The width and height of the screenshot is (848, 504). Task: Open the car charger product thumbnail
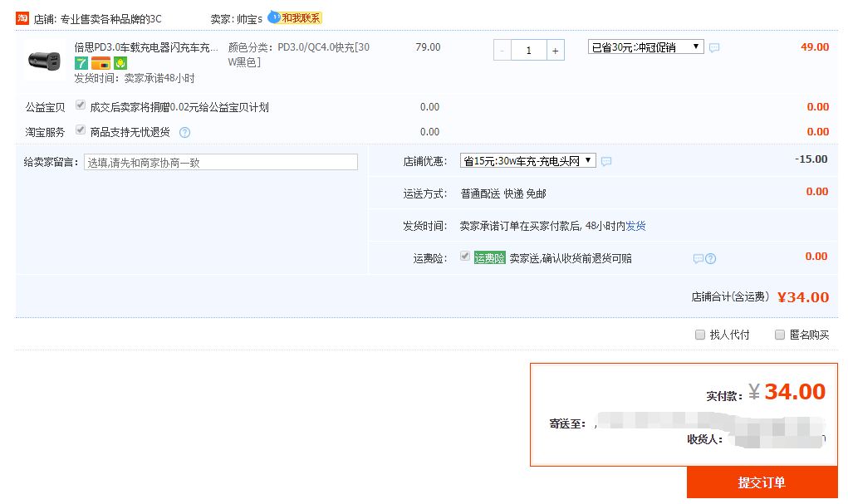44,60
